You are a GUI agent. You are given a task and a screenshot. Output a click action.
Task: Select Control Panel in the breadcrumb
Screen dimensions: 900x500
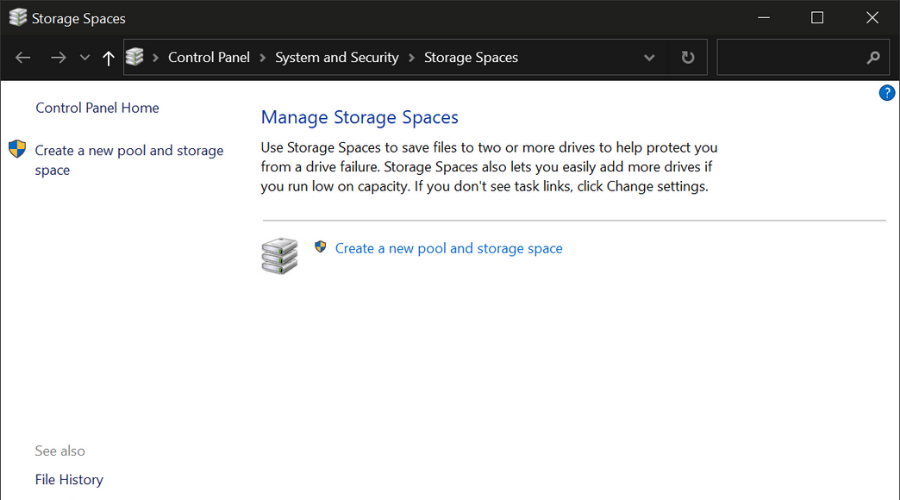209,57
